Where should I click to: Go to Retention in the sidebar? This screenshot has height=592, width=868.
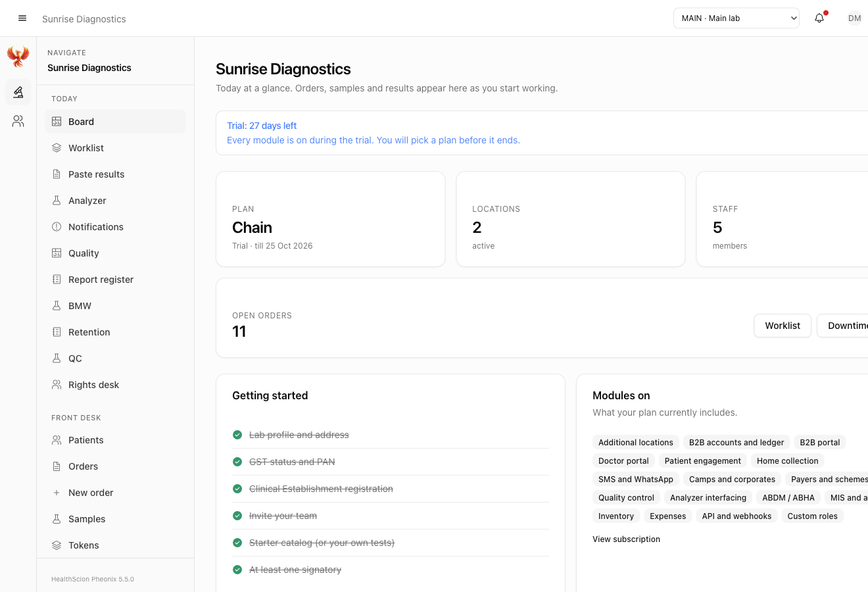116,332
